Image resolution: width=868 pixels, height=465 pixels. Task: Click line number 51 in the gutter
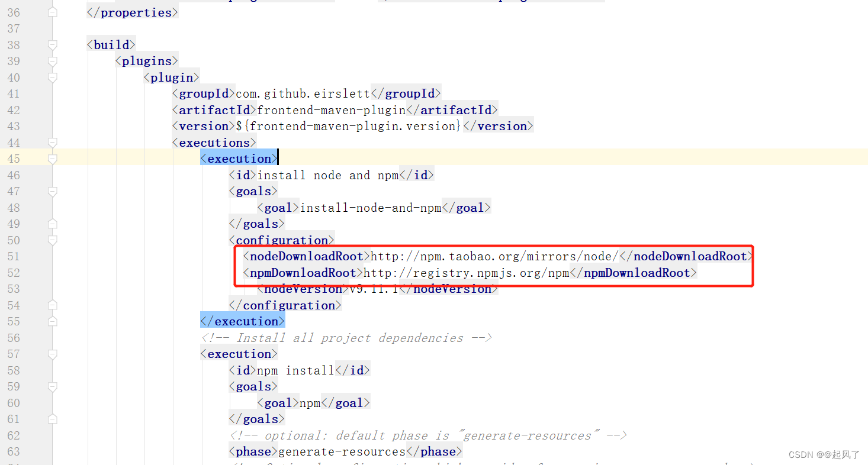pos(13,256)
